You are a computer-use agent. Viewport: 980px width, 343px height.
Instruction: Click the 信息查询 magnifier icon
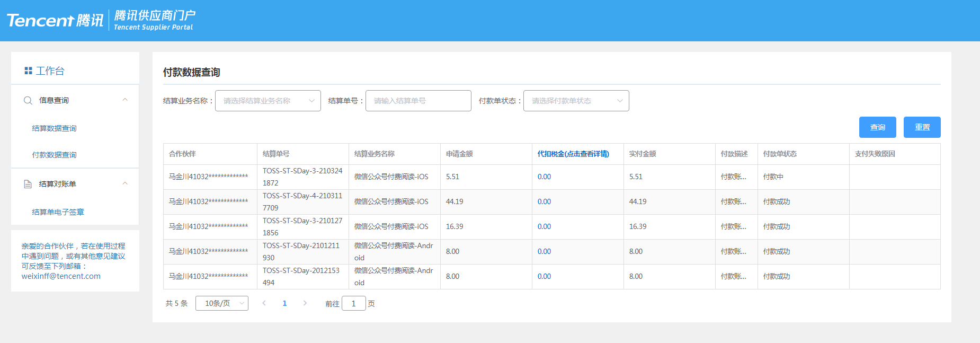(x=28, y=100)
